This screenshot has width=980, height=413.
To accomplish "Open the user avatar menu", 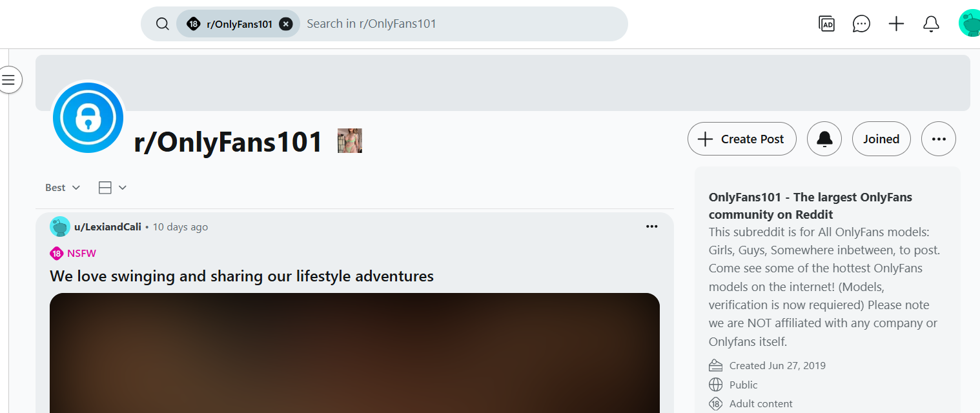I will [x=970, y=24].
